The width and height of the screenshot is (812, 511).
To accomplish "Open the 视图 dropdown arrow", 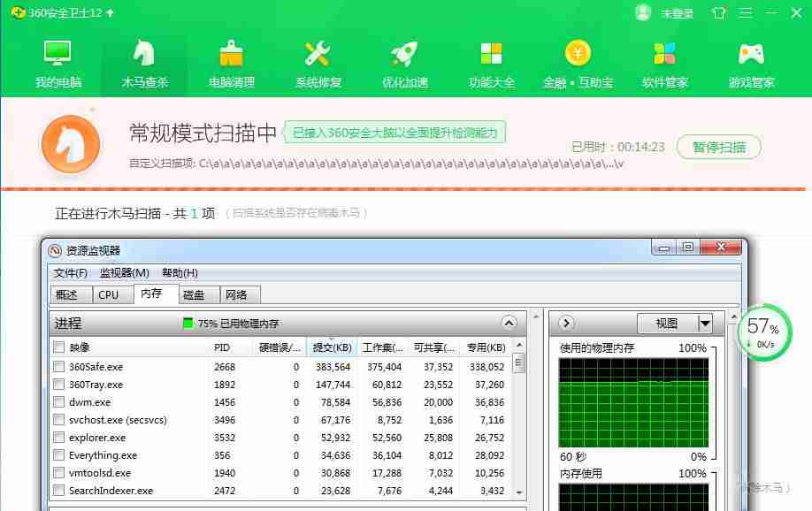I will coord(705,324).
